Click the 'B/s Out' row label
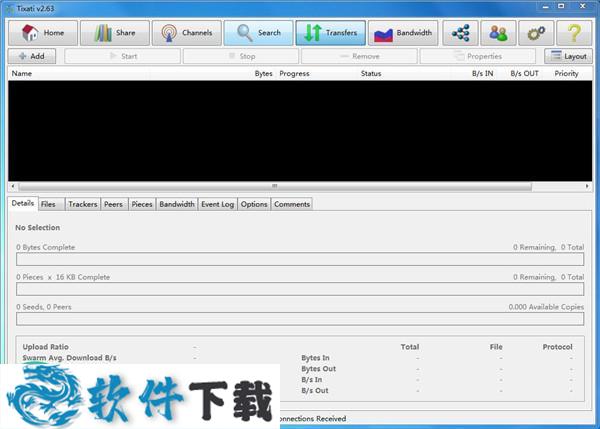 315,391
